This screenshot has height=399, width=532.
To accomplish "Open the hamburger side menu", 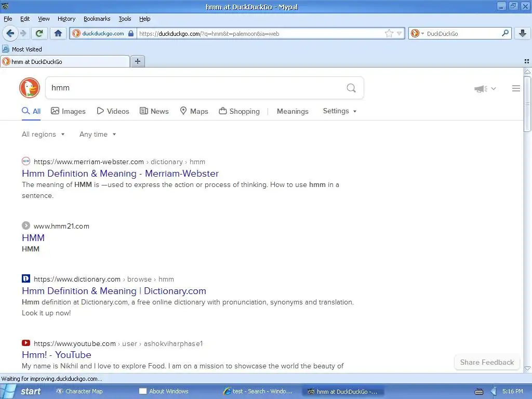I will (516, 88).
